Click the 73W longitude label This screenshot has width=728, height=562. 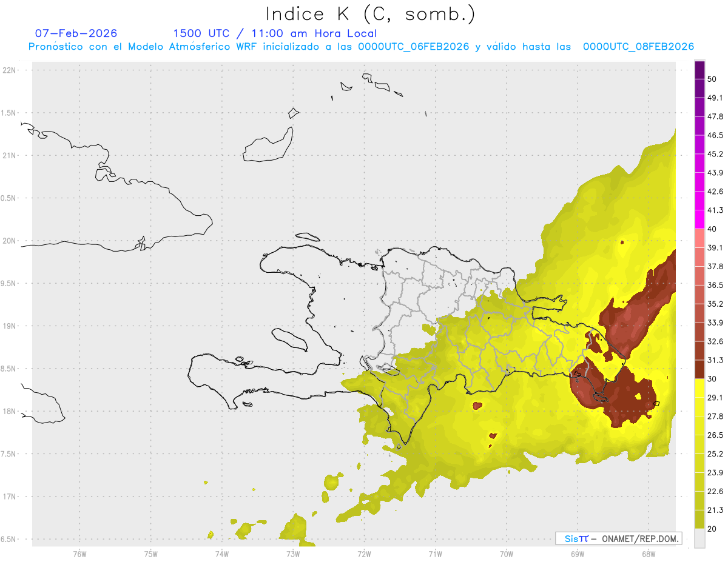(293, 554)
